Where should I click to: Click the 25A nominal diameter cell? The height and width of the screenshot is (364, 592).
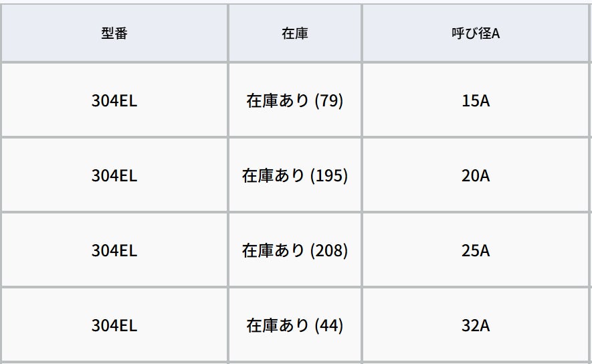click(476, 251)
